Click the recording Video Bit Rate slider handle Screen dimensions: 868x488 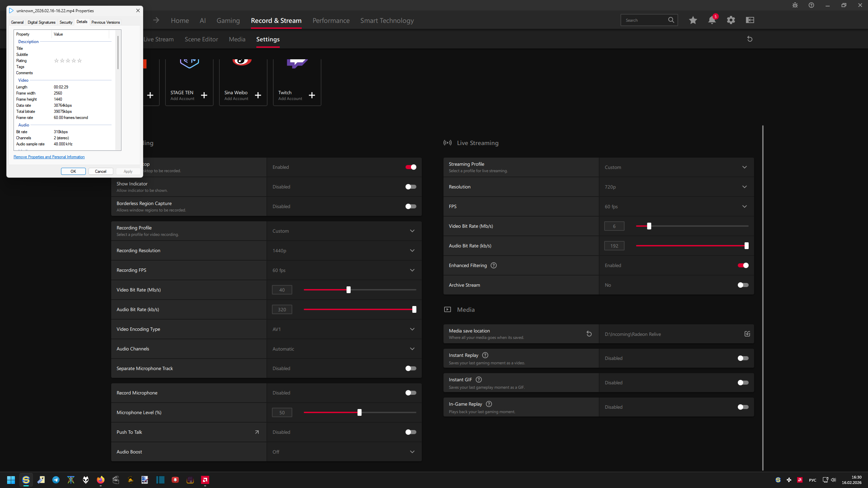[x=348, y=290]
